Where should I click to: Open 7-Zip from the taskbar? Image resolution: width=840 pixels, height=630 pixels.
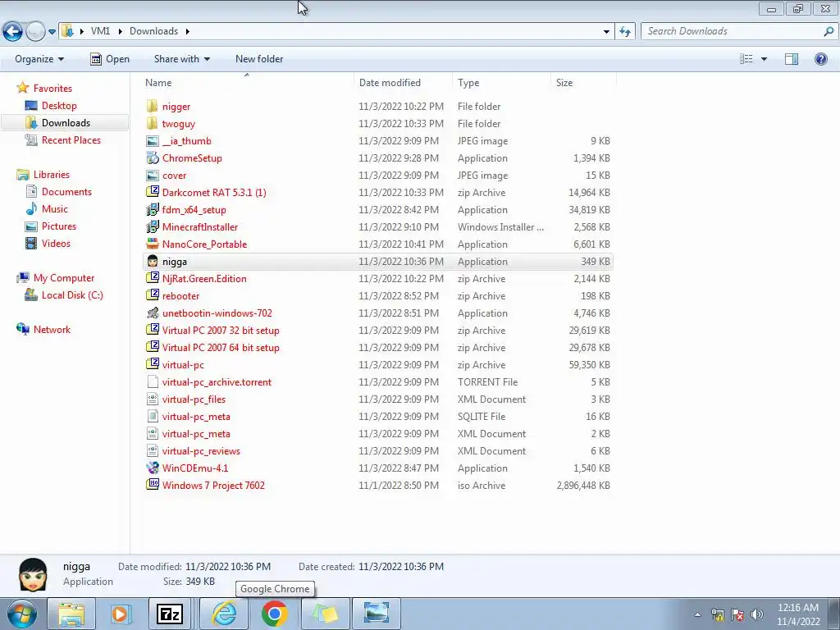[170, 614]
